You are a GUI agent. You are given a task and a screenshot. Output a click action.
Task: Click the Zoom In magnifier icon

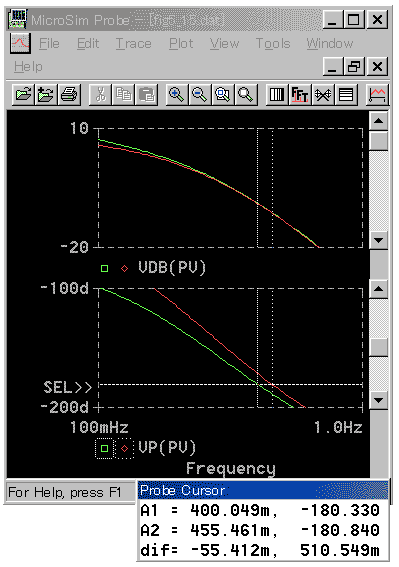pyautogui.click(x=177, y=95)
